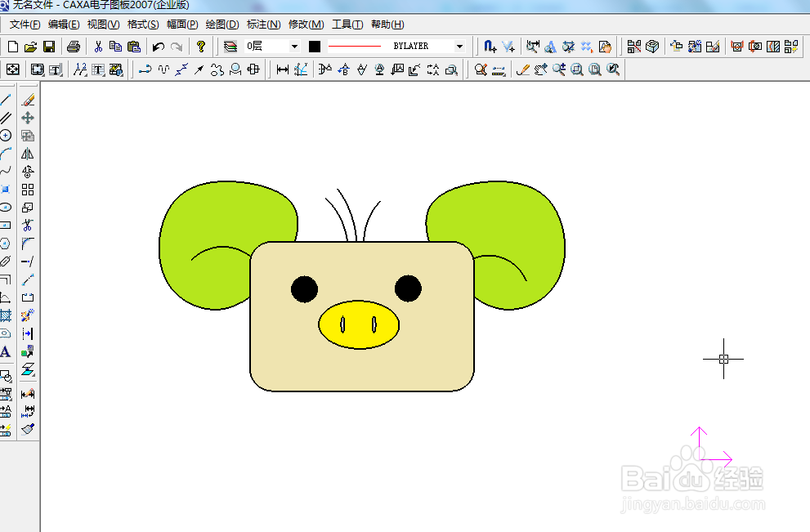Click the Print icon
The height and width of the screenshot is (532, 810).
click(x=74, y=47)
